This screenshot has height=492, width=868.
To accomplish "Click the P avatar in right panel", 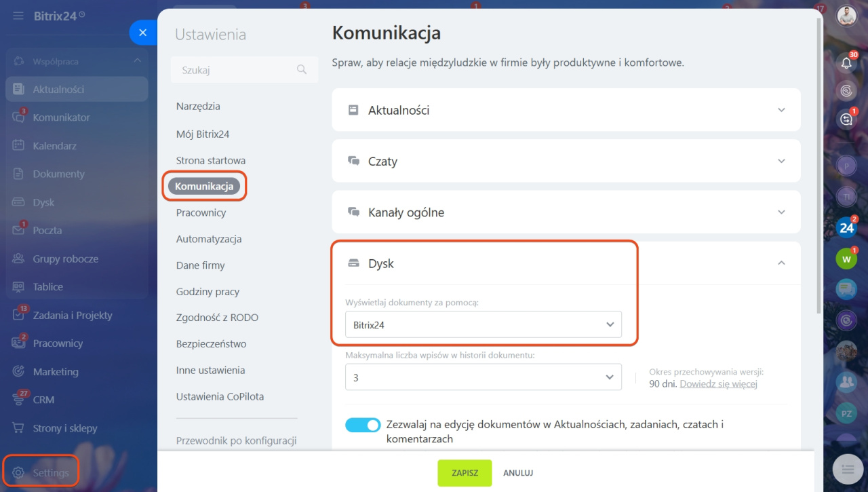I will point(846,165).
